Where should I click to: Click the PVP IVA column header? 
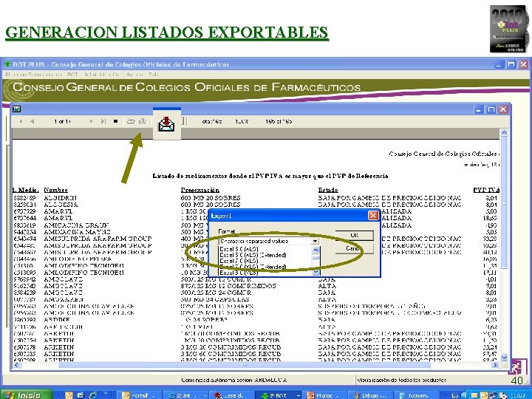pyautogui.click(x=486, y=190)
